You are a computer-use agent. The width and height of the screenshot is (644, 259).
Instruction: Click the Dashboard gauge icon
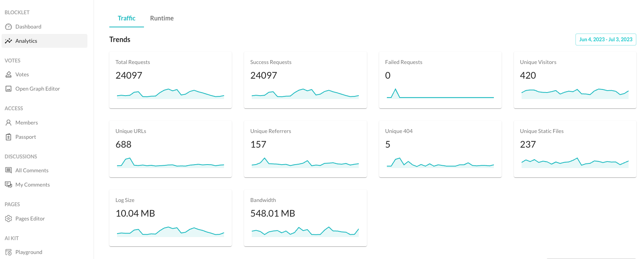(x=8, y=27)
